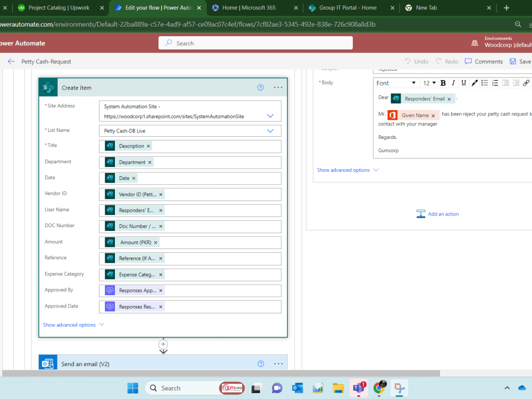Click the insert step plus icon
The width and height of the screenshot is (532, 399).
(x=163, y=344)
